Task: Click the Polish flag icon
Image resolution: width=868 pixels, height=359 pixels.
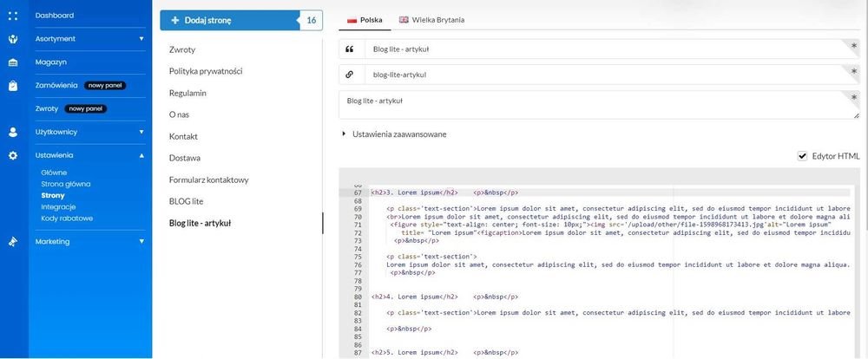Action: (352, 20)
